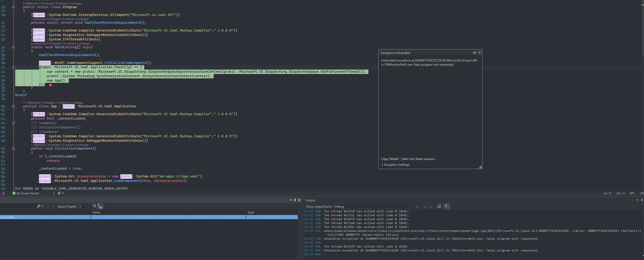Pin the Exception Unhandled popup
The image size is (644, 260).
pos(474,53)
